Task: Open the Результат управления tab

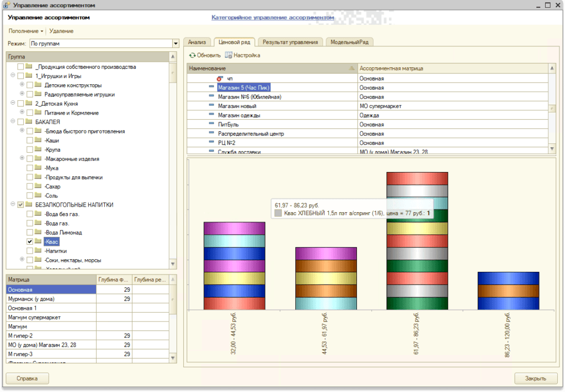Action: click(x=290, y=42)
